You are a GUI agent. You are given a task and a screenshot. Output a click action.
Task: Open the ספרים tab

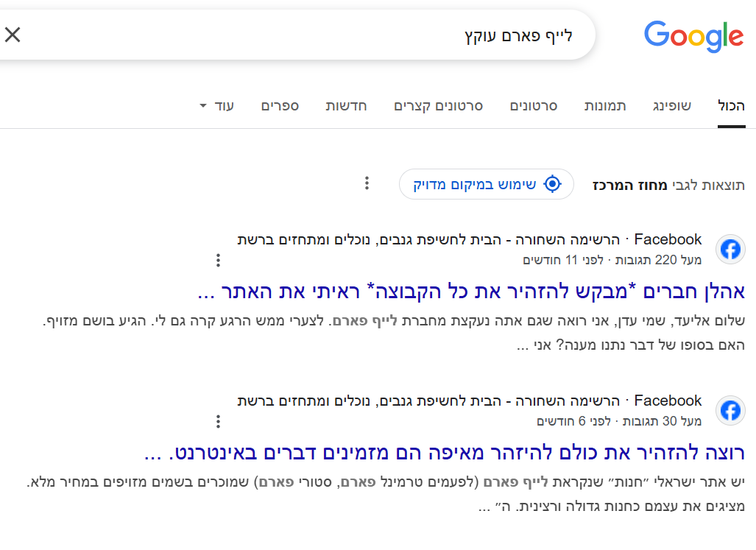click(x=280, y=106)
